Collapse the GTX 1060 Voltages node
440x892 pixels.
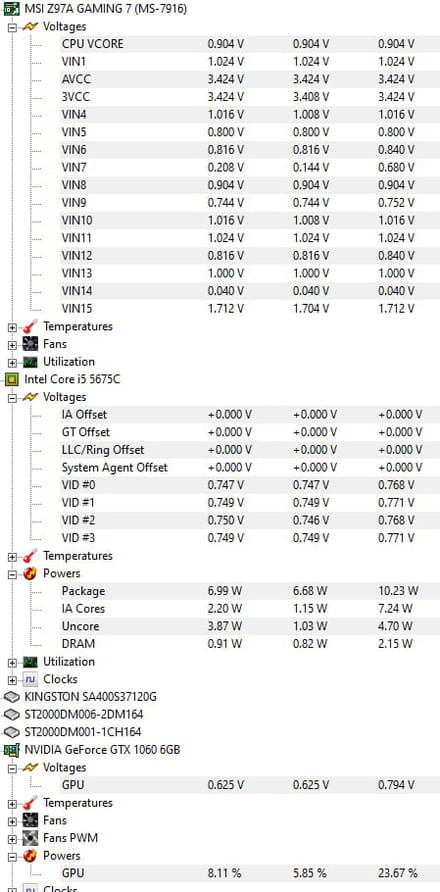click(13, 768)
